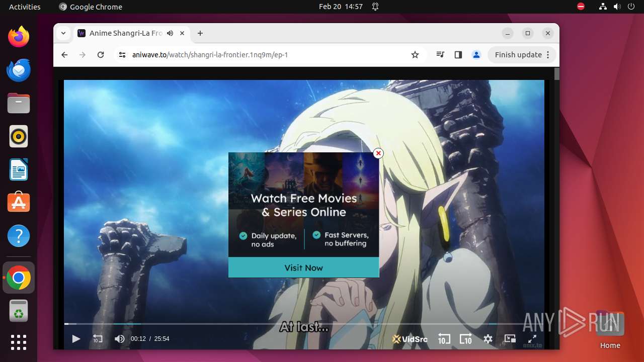The image size is (644, 362).
Task: Click the red do-not-disturb indicator
Action: point(581,7)
